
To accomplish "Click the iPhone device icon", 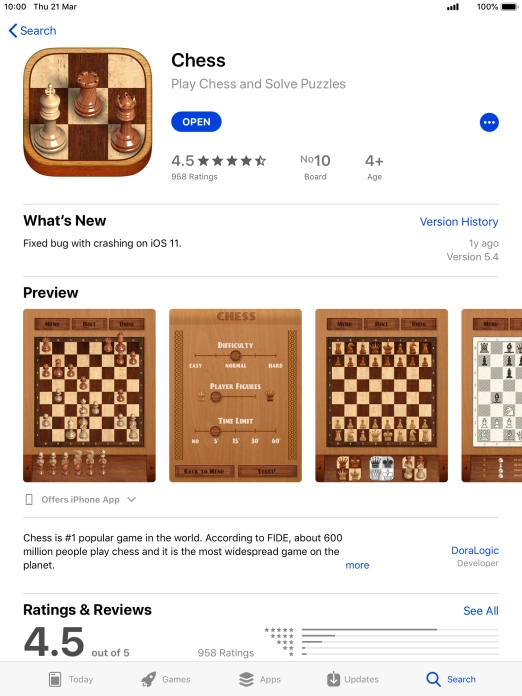I will (x=29, y=500).
